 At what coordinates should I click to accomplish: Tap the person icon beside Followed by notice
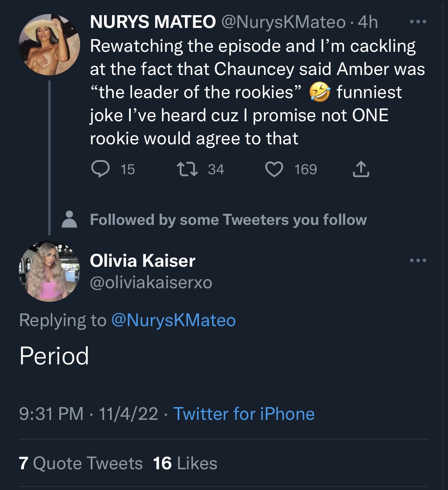coord(69,219)
